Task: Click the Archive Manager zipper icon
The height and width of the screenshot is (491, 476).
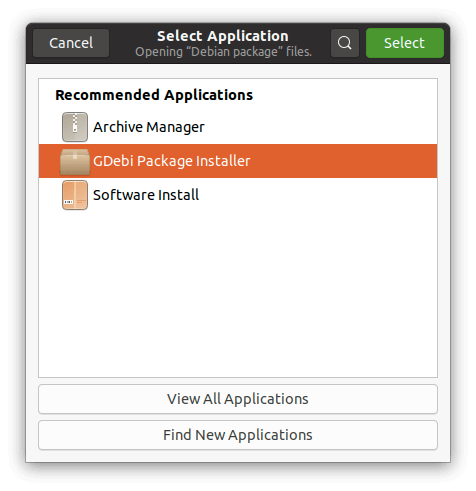Action: coord(75,127)
